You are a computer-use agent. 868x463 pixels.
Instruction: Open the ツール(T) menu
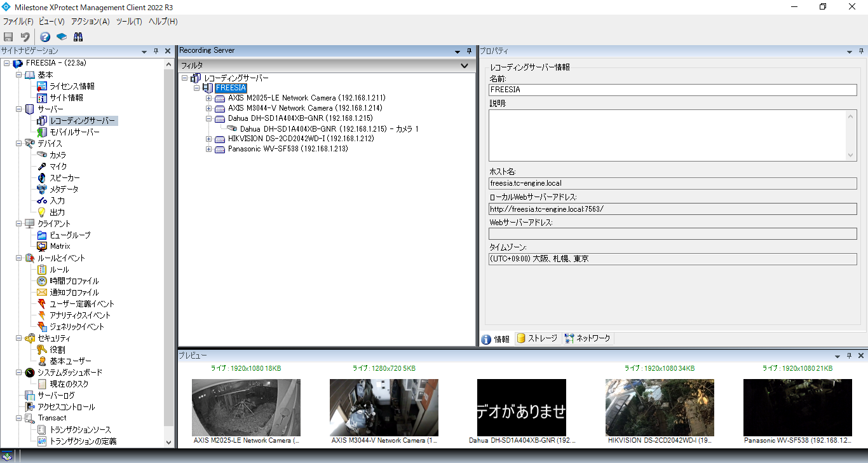click(x=129, y=22)
